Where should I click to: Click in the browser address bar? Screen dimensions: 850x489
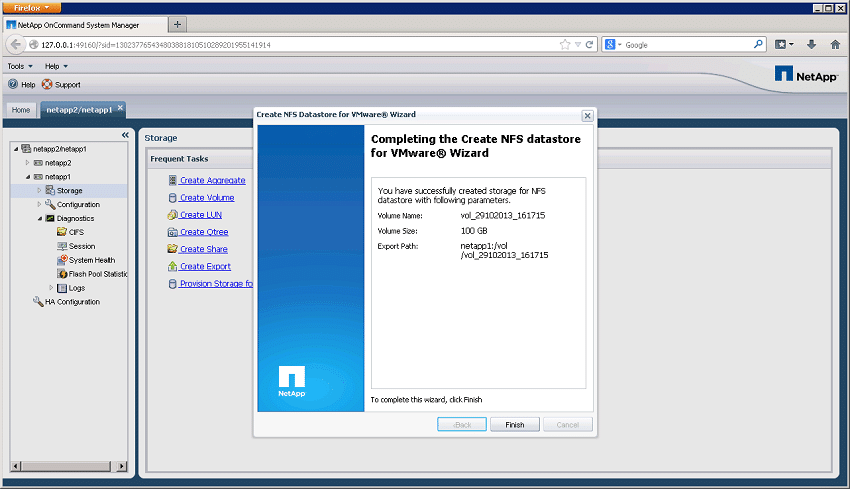[x=298, y=44]
